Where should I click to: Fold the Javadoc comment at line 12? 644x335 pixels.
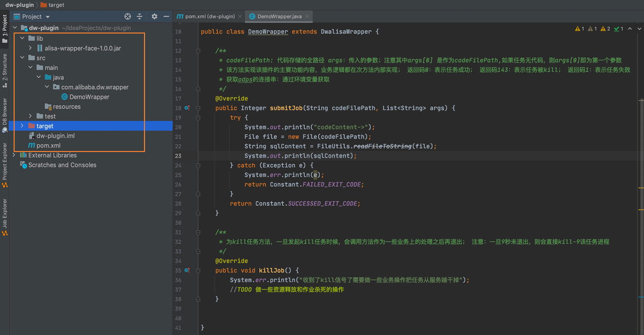click(x=198, y=51)
